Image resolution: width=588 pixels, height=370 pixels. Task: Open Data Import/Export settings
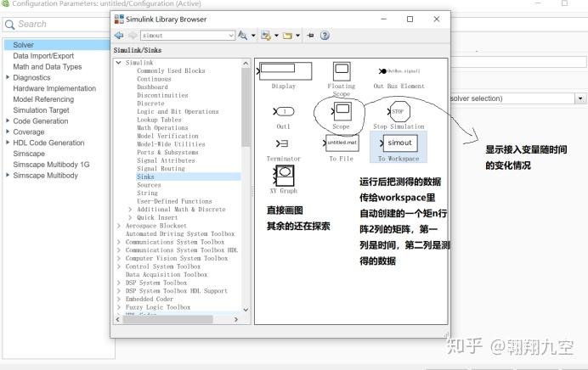(x=43, y=56)
